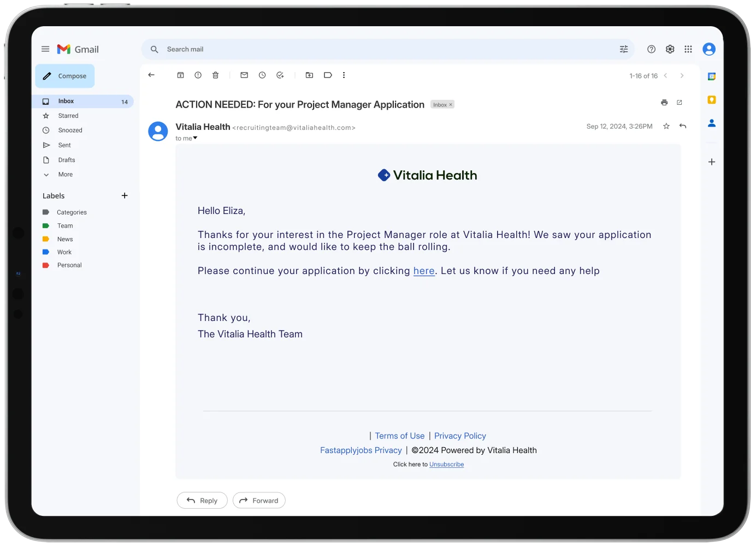The height and width of the screenshot is (547, 756).
Task: Click the 'here' application link
Action: pyautogui.click(x=424, y=271)
